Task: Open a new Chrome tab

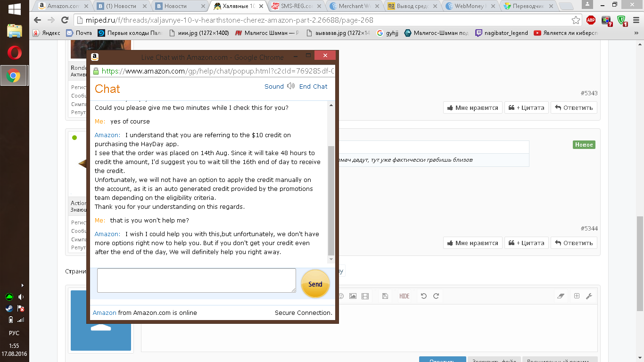Action: (565, 7)
